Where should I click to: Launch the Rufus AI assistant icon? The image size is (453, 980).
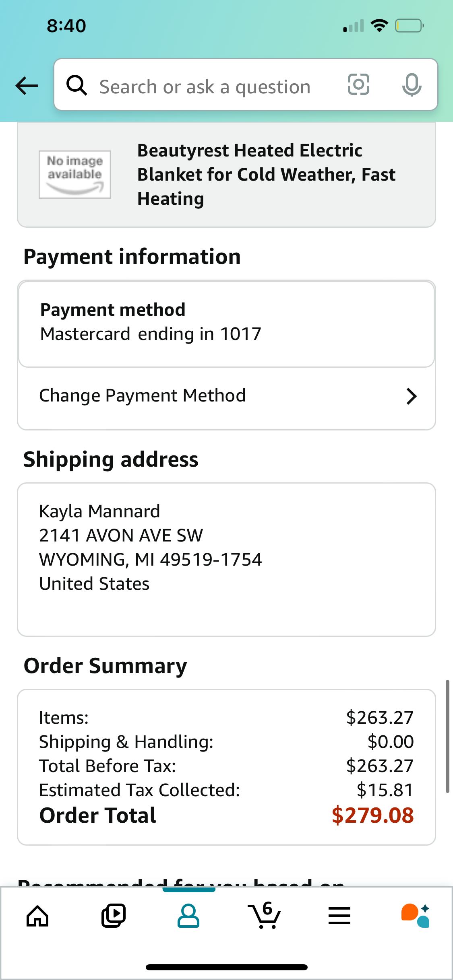[x=415, y=916]
